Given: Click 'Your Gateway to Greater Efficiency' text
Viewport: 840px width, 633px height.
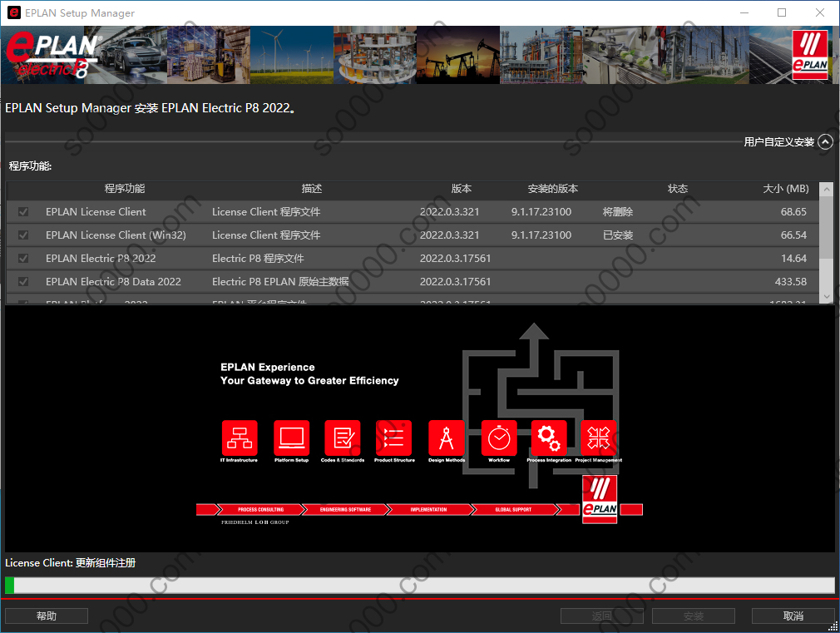Looking at the screenshot, I should (309, 381).
